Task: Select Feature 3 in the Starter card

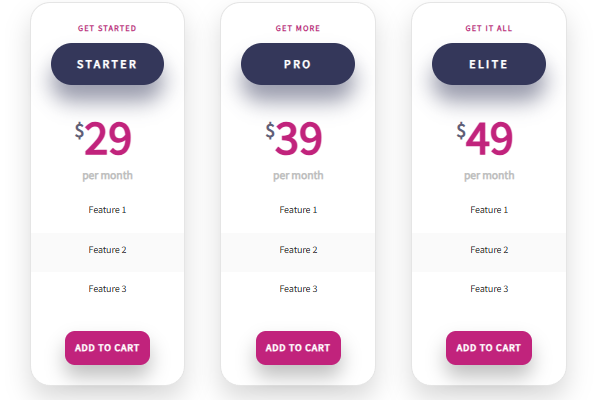Action: pos(107,289)
